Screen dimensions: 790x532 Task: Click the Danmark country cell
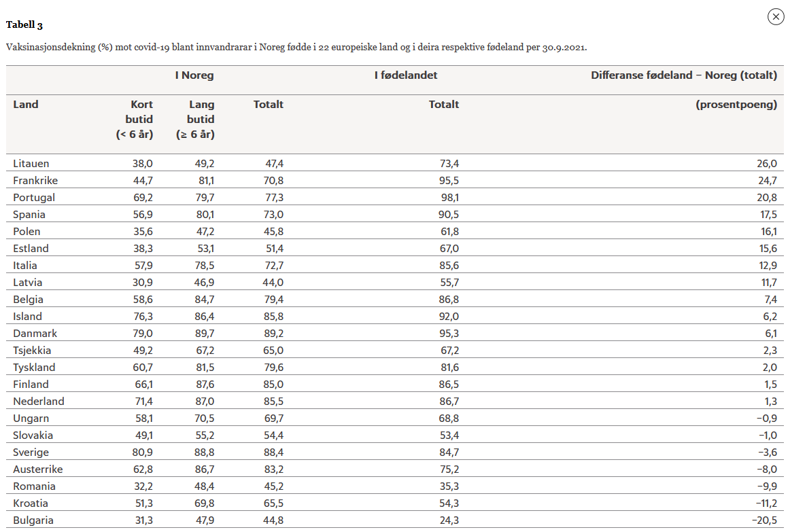point(35,334)
